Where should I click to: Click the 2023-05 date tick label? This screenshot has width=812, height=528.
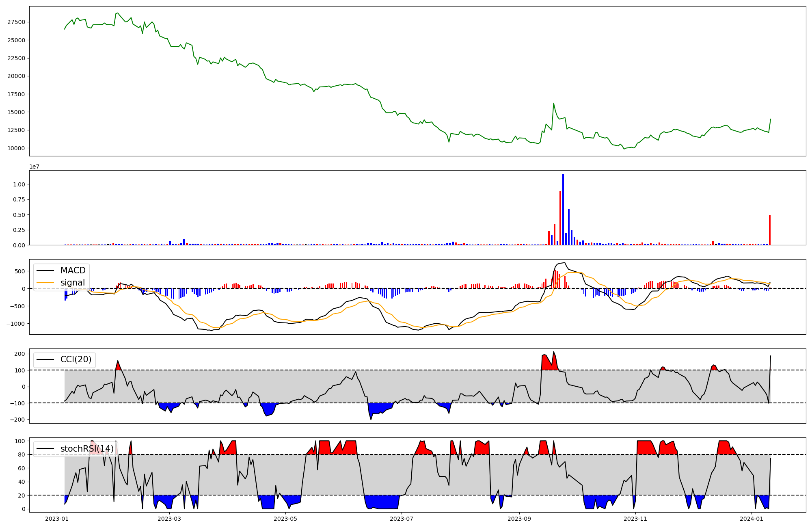point(285,519)
